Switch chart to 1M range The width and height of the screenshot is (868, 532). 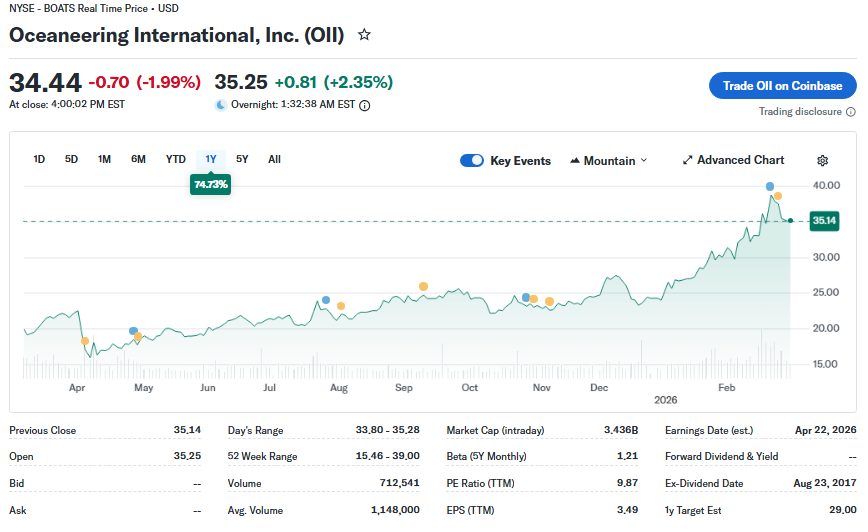104,159
